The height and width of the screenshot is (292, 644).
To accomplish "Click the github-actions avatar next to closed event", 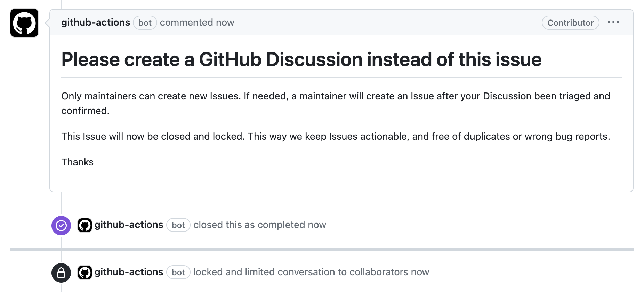I will click(84, 225).
